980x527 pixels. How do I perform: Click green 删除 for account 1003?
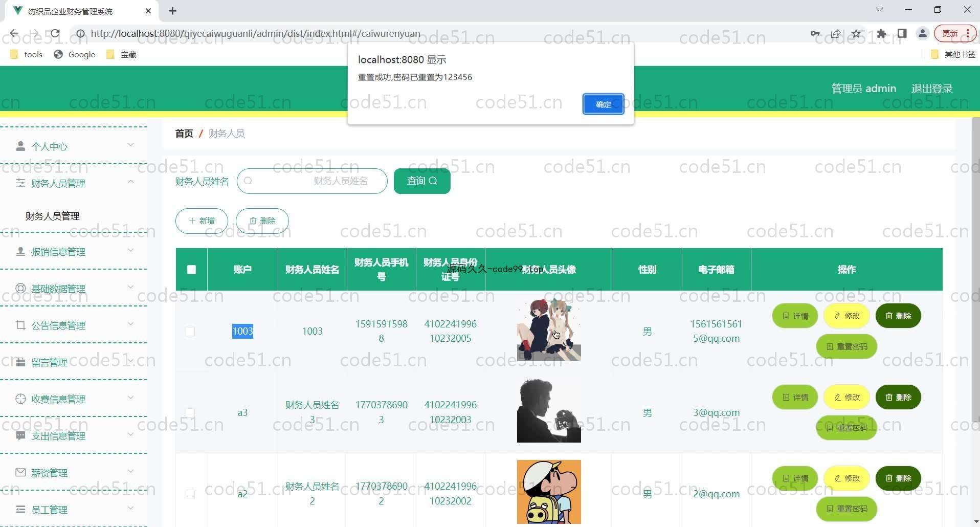(898, 316)
